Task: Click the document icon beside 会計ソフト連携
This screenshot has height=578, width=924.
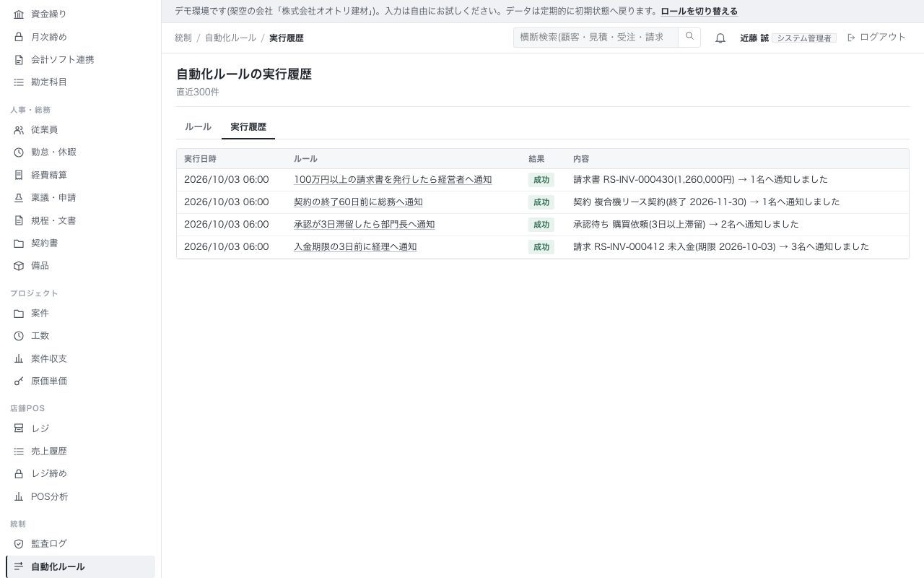Action: coord(19,59)
